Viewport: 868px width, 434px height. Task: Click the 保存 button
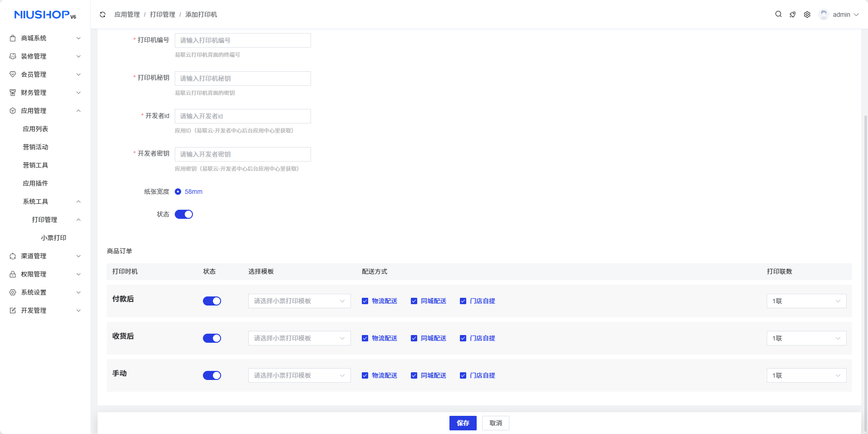[463, 423]
